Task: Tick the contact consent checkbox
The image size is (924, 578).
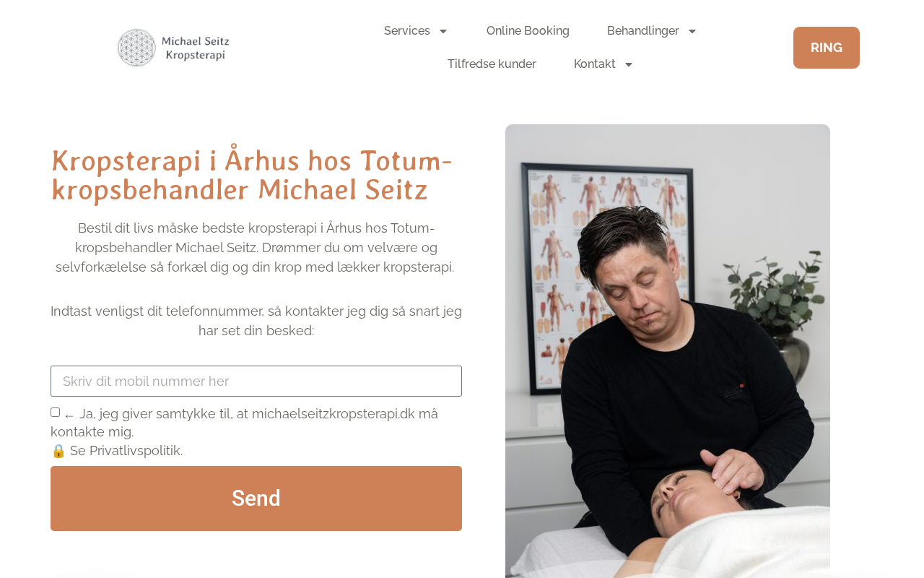Action: click(55, 413)
